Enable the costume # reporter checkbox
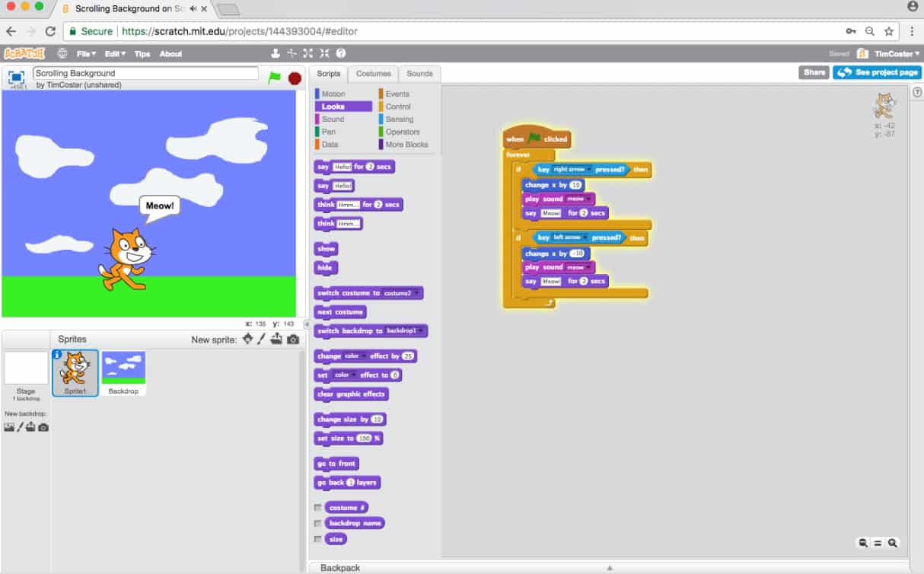Image resolution: width=924 pixels, height=574 pixels. click(x=317, y=507)
